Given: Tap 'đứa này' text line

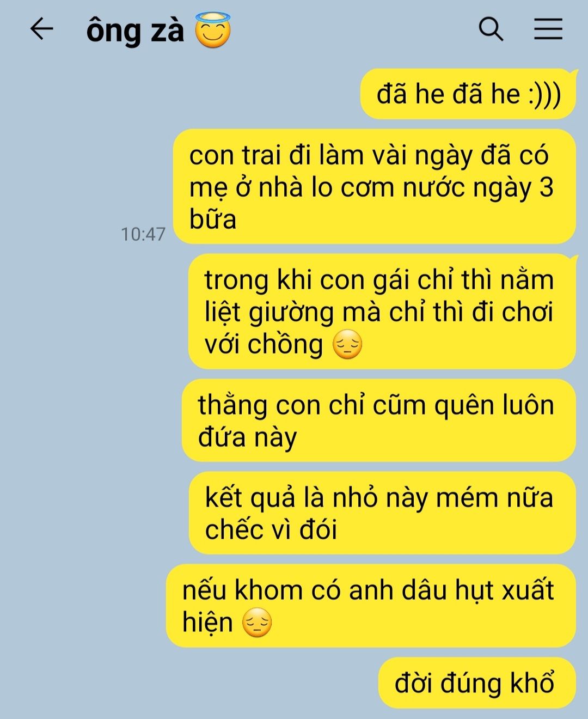Looking at the screenshot, I should 247,437.
